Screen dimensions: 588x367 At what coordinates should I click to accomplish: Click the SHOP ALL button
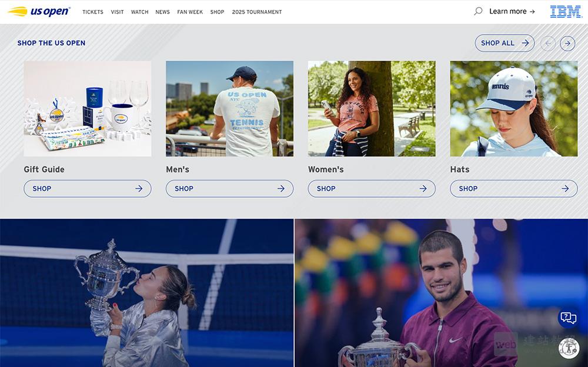pos(505,43)
